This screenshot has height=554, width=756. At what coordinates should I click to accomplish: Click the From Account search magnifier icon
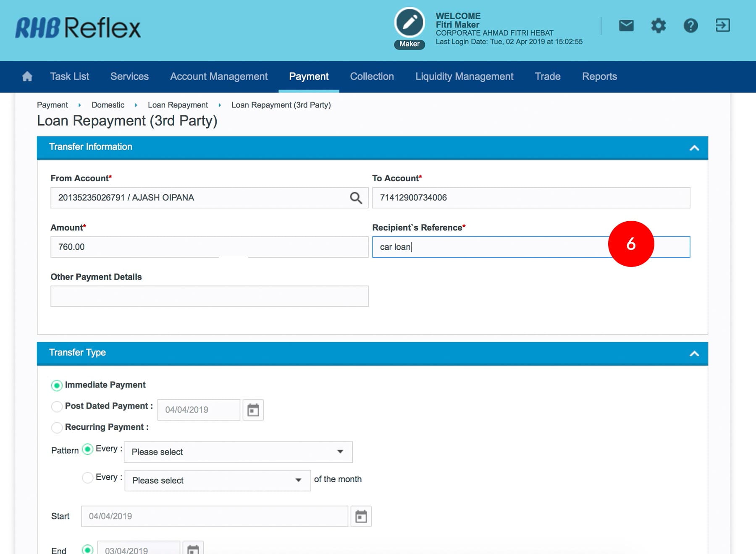(x=356, y=198)
